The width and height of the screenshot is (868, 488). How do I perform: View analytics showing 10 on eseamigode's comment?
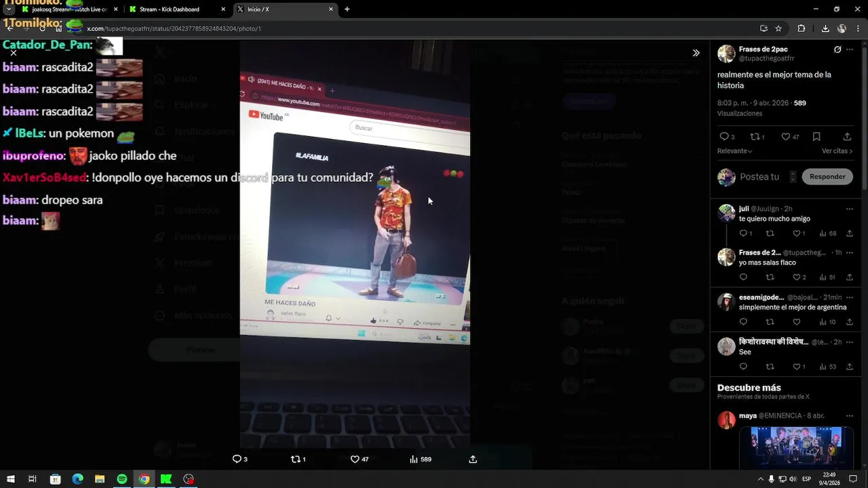pos(827,322)
